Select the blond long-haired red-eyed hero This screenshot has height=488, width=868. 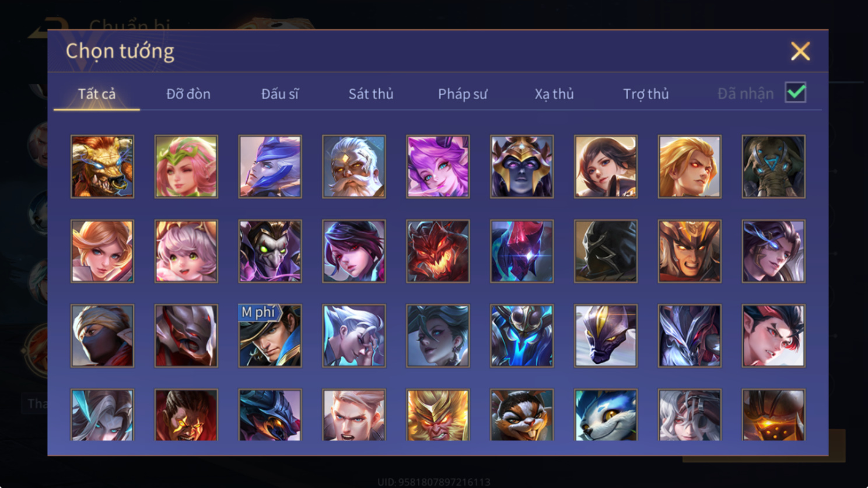click(x=689, y=167)
